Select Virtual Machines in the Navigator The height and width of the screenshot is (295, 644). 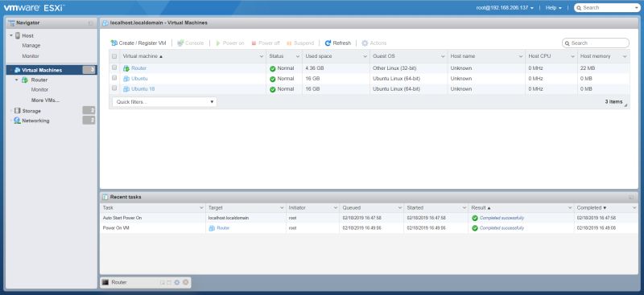tap(52, 70)
